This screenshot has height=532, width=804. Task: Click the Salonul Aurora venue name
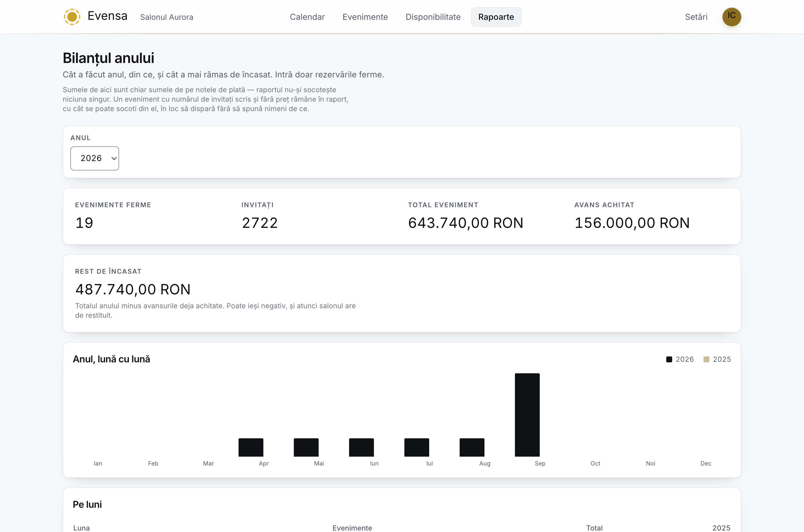pyautogui.click(x=167, y=17)
